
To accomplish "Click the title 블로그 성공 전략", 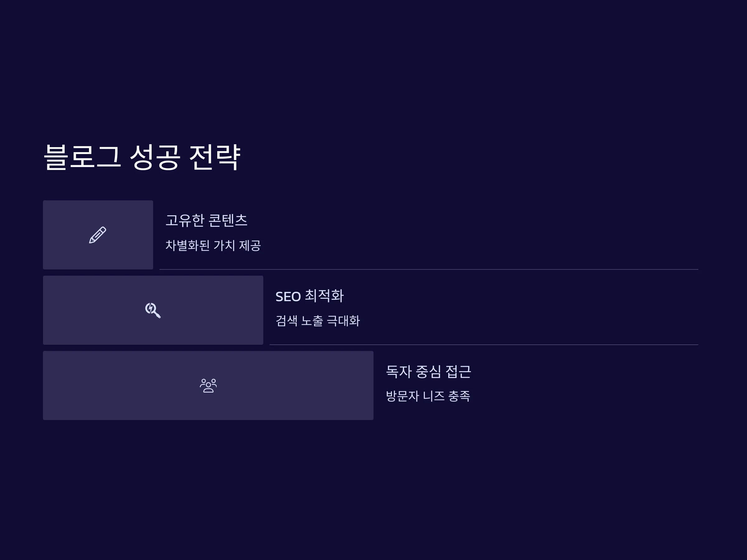I will pyautogui.click(x=142, y=157).
